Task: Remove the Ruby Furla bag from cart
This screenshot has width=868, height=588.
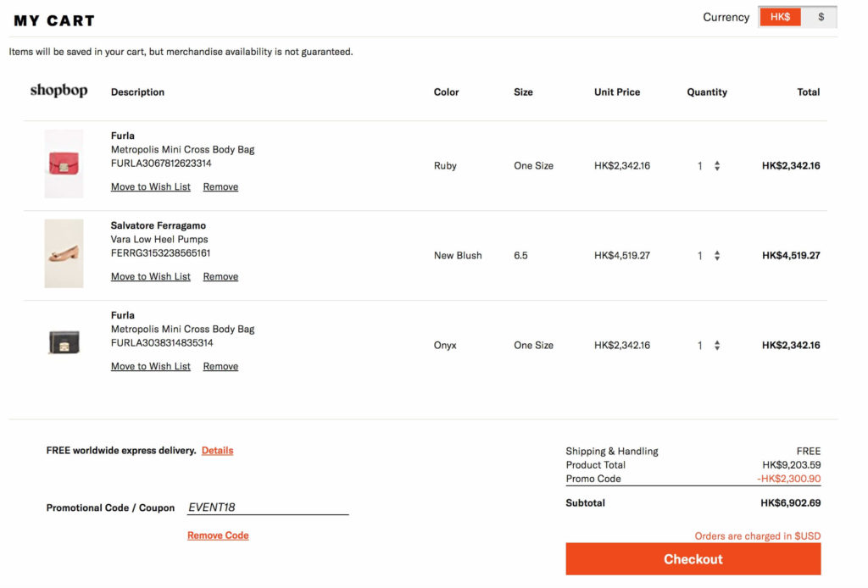Action: click(x=220, y=187)
